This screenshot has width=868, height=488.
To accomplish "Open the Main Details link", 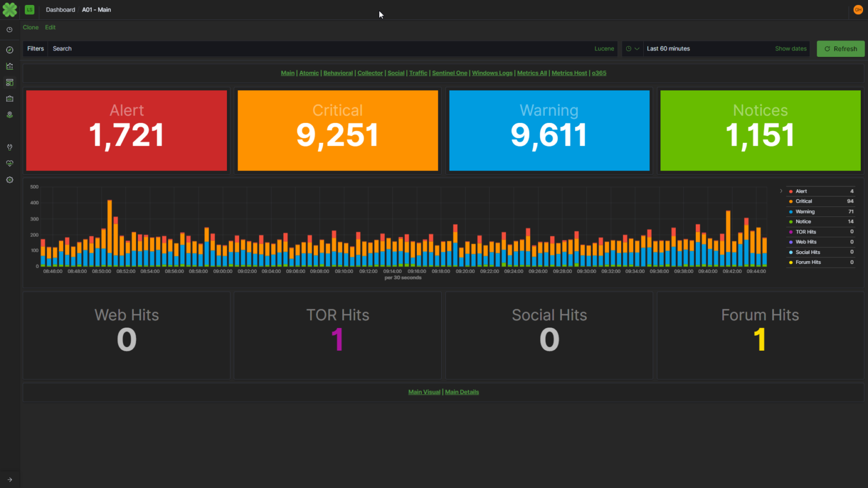I will pyautogui.click(x=462, y=392).
